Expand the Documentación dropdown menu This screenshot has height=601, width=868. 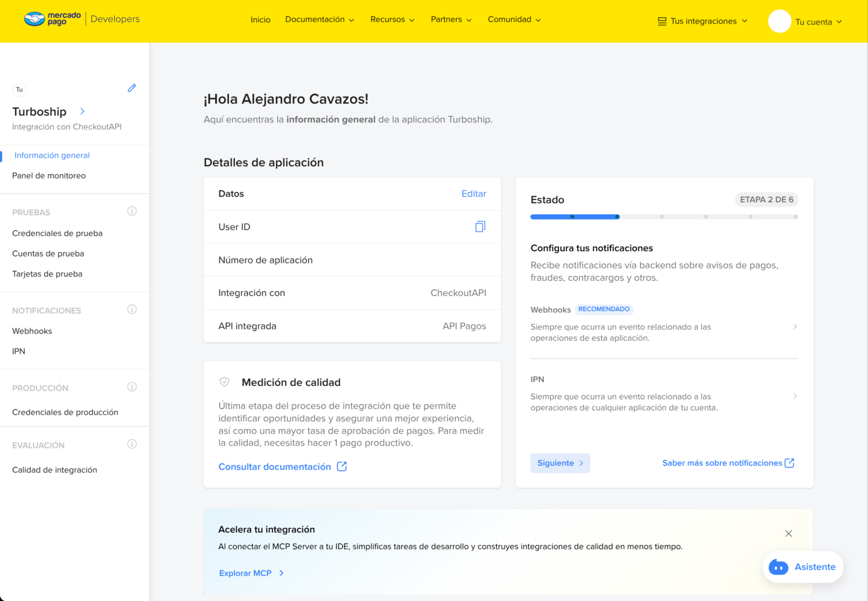(319, 19)
